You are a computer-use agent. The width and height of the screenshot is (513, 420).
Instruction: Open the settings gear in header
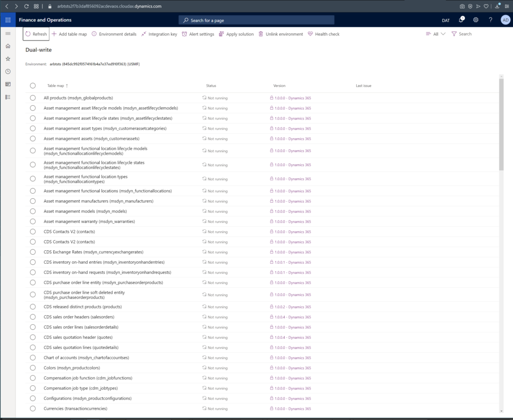point(476,20)
